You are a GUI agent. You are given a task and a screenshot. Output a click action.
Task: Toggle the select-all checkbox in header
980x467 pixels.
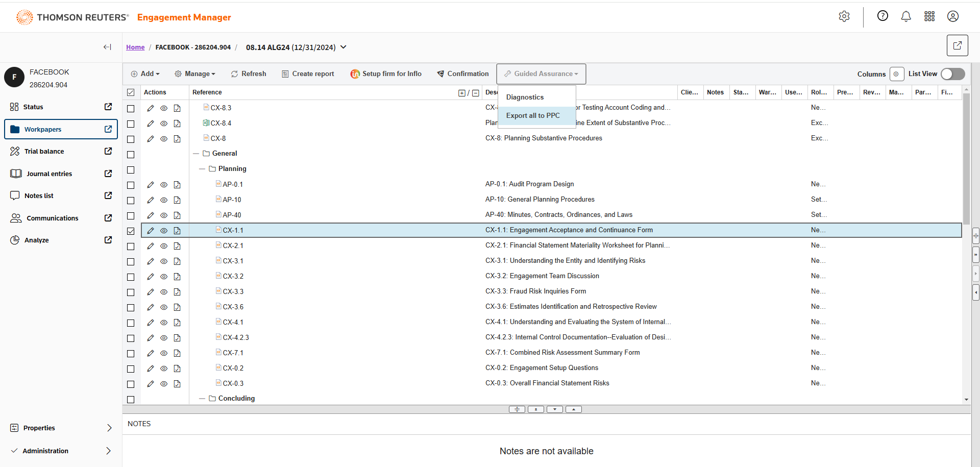[131, 92]
